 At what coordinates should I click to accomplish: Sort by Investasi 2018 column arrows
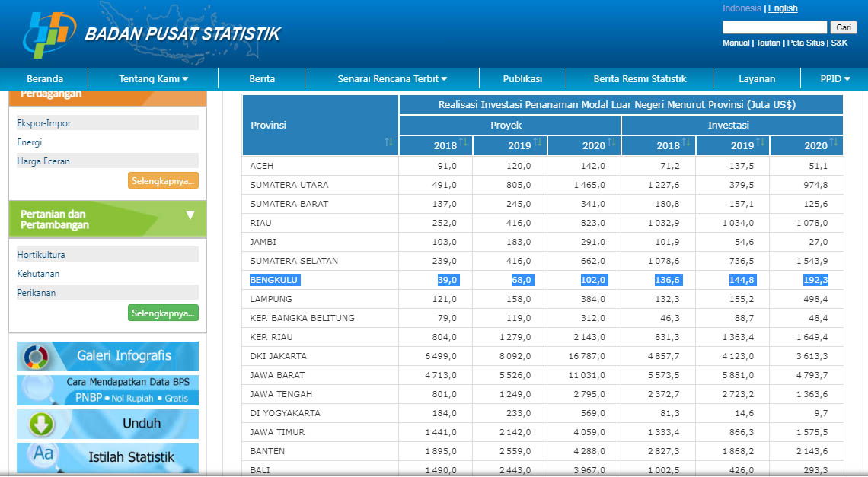tap(686, 142)
